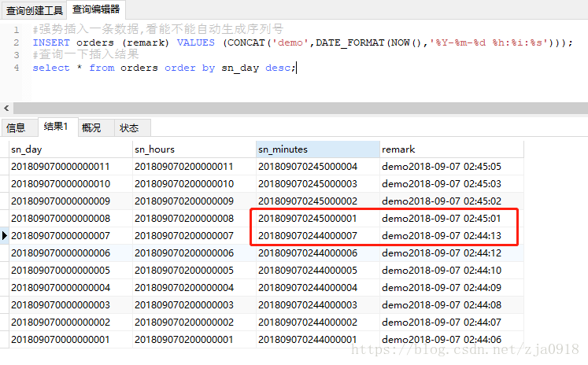Select sn_minutes cell 201809070244000005
This screenshot has height=365, width=588.
[318, 270]
